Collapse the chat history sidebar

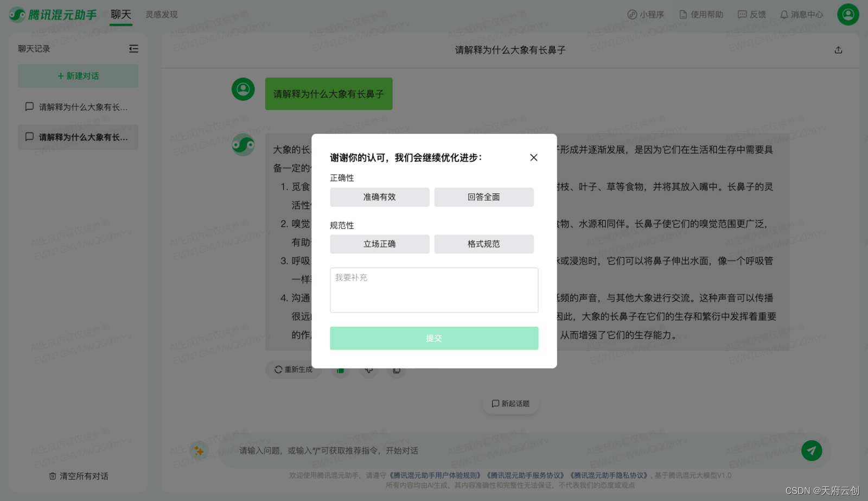(133, 49)
